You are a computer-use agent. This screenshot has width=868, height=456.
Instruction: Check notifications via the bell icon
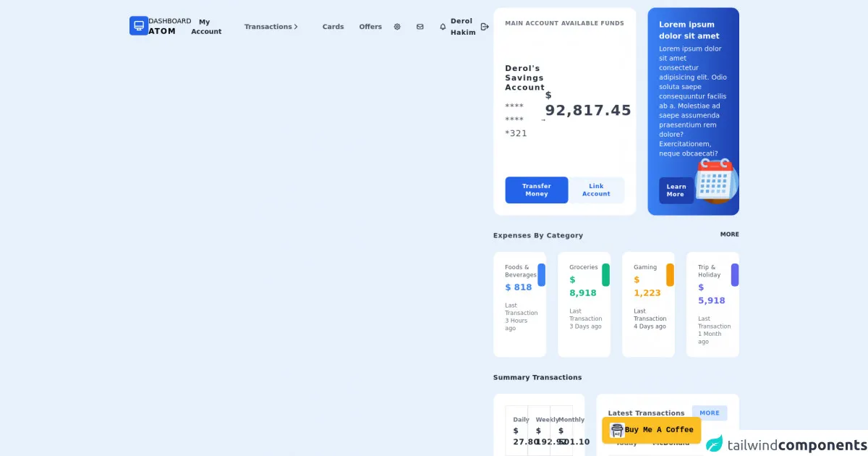coord(443,27)
